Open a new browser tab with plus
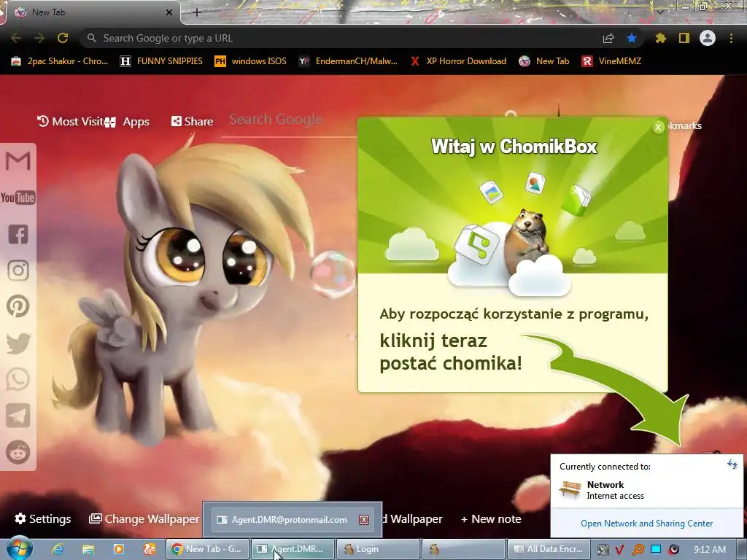Viewport: 747px width, 560px height. 197,12
